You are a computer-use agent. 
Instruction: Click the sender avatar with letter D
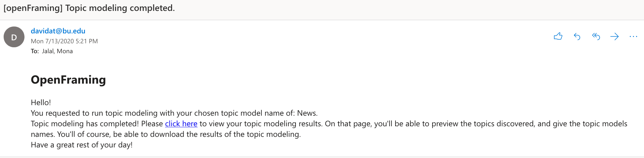pos(14,37)
